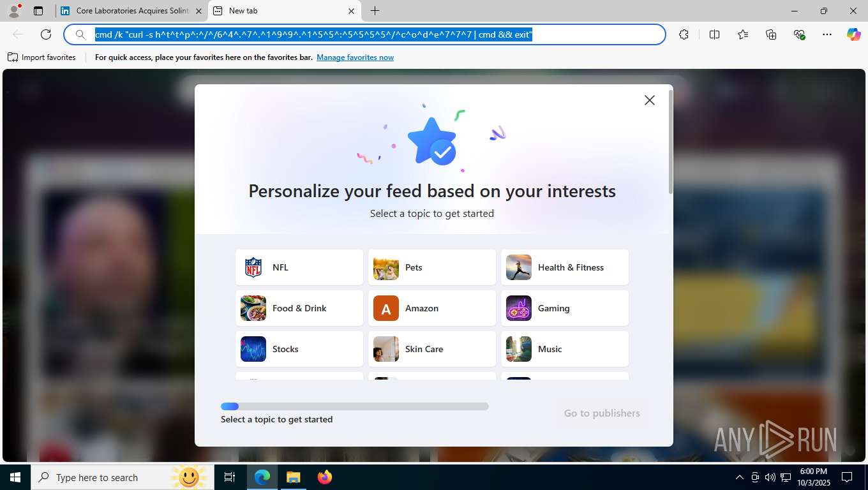
Task: Click the NFL logo thumbnail
Action: [x=253, y=267]
